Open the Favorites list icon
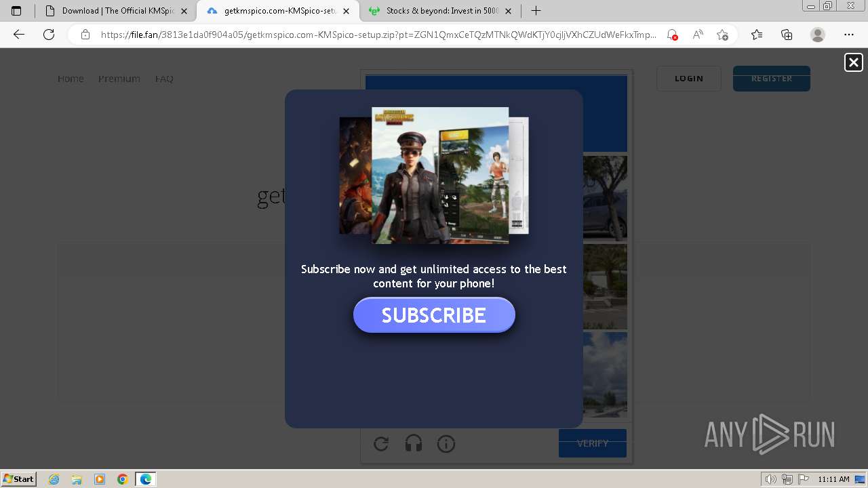This screenshot has width=868, height=488. coord(757,35)
